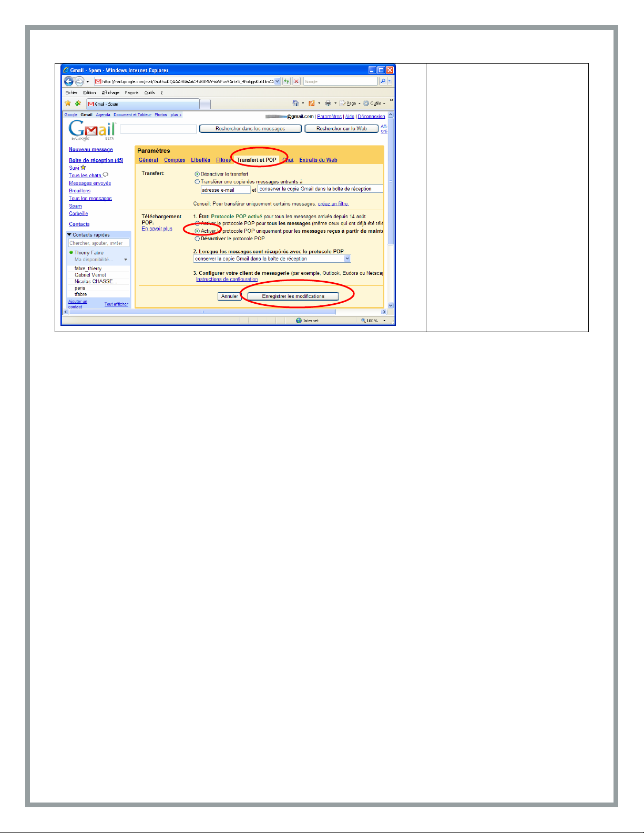Click the Favorites Center star icon
This screenshot has height=833, width=644.
(x=68, y=103)
